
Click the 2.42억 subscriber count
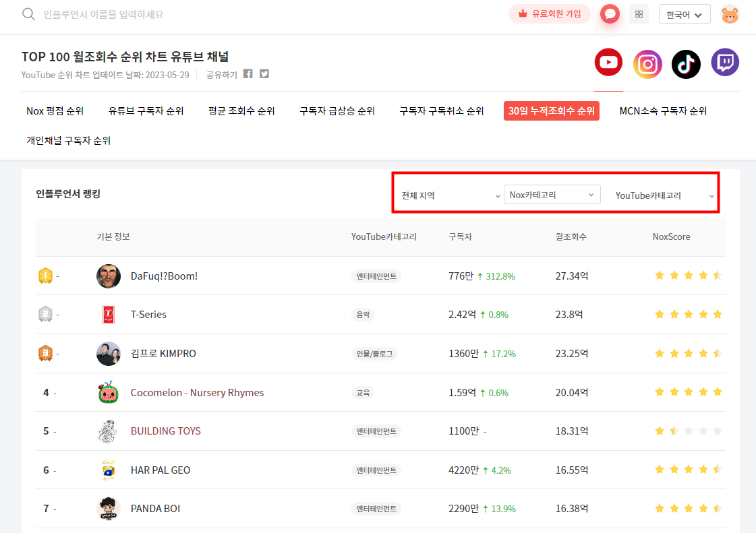pos(463,315)
